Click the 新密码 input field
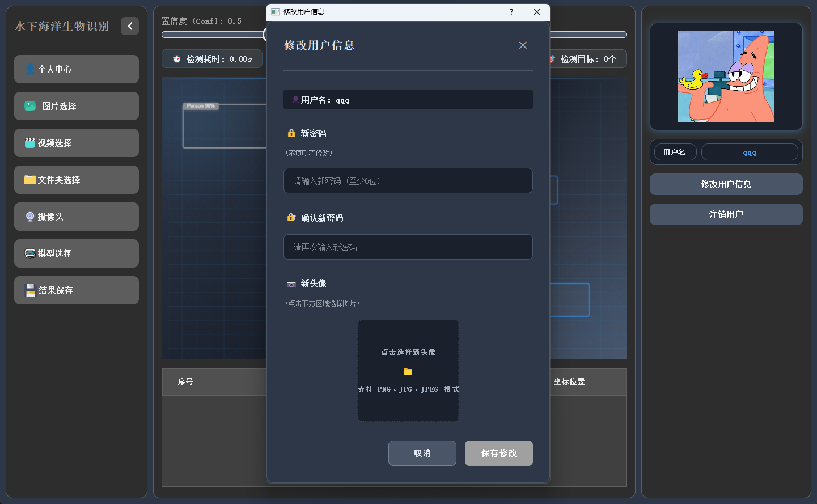The height and width of the screenshot is (504, 817). pos(408,181)
